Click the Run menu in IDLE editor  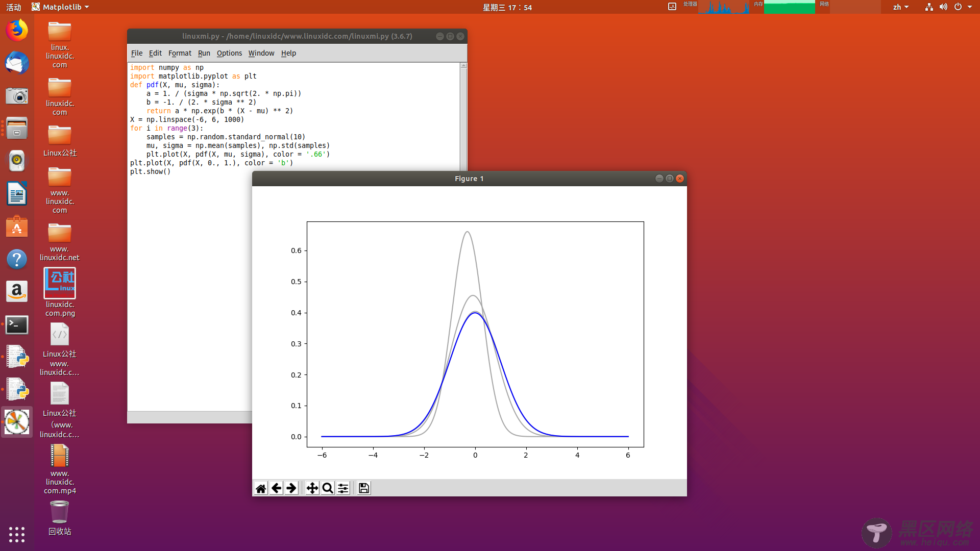(x=203, y=53)
